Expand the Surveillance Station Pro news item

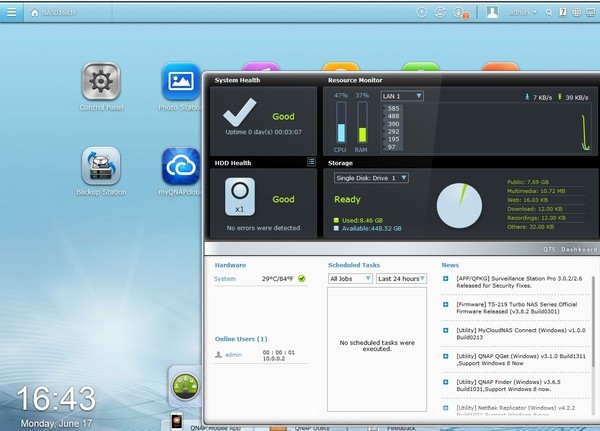tap(445, 279)
